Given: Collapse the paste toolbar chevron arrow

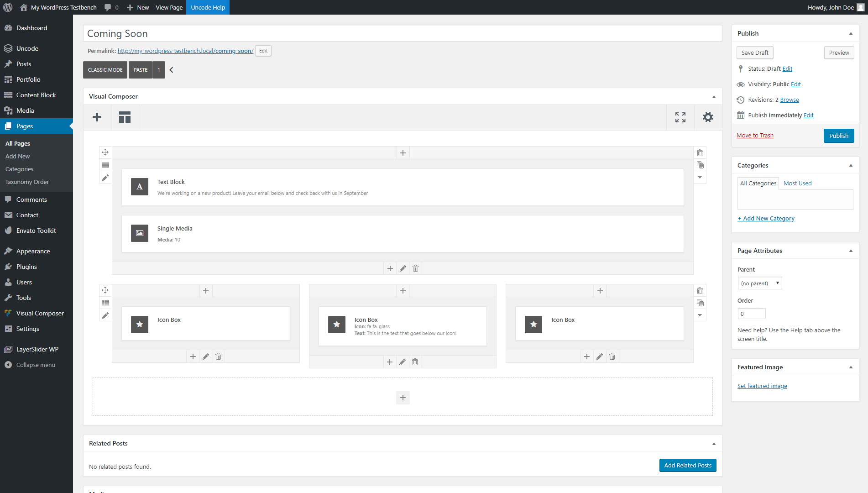Looking at the screenshot, I should tap(172, 70).
